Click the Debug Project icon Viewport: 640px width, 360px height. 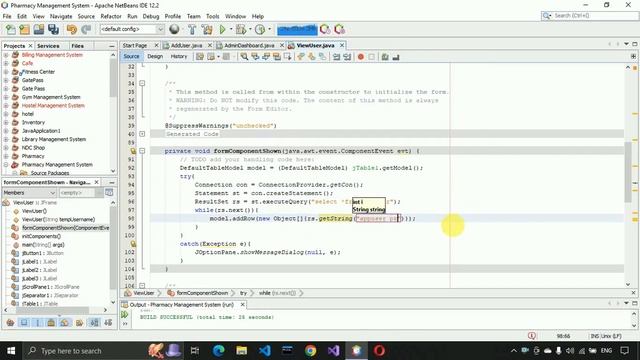[240, 29]
